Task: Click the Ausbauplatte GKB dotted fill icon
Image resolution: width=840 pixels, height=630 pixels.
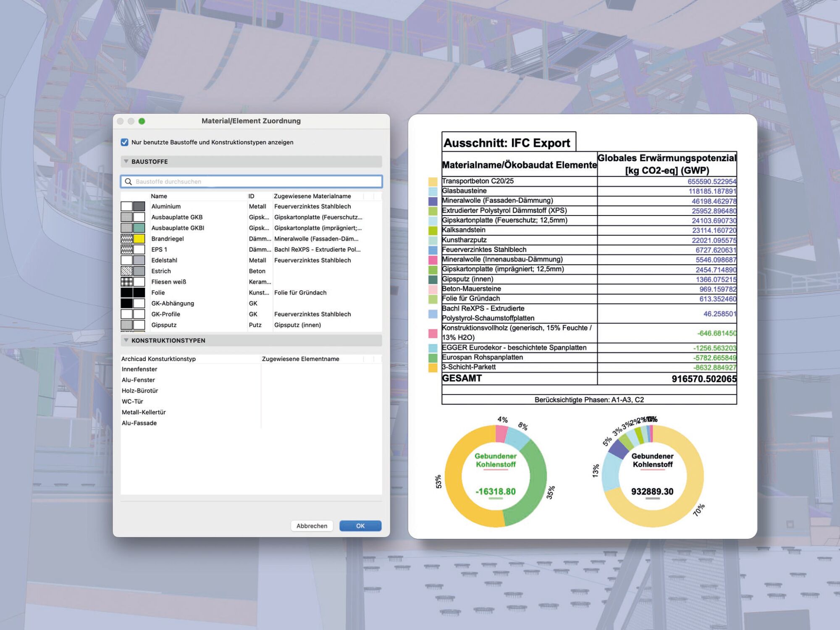Action: click(126, 217)
